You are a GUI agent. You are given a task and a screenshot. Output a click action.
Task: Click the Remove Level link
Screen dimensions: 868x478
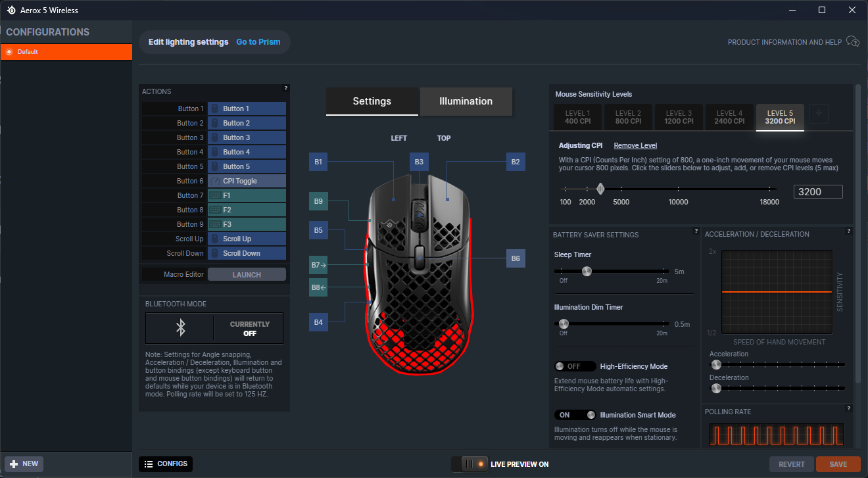coord(635,145)
